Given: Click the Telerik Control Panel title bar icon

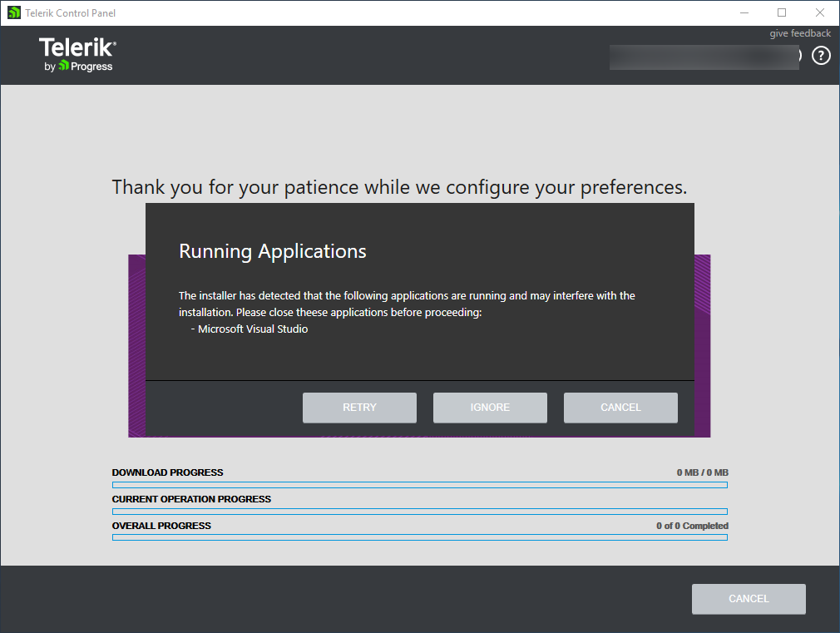Looking at the screenshot, I should pos(13,12).
